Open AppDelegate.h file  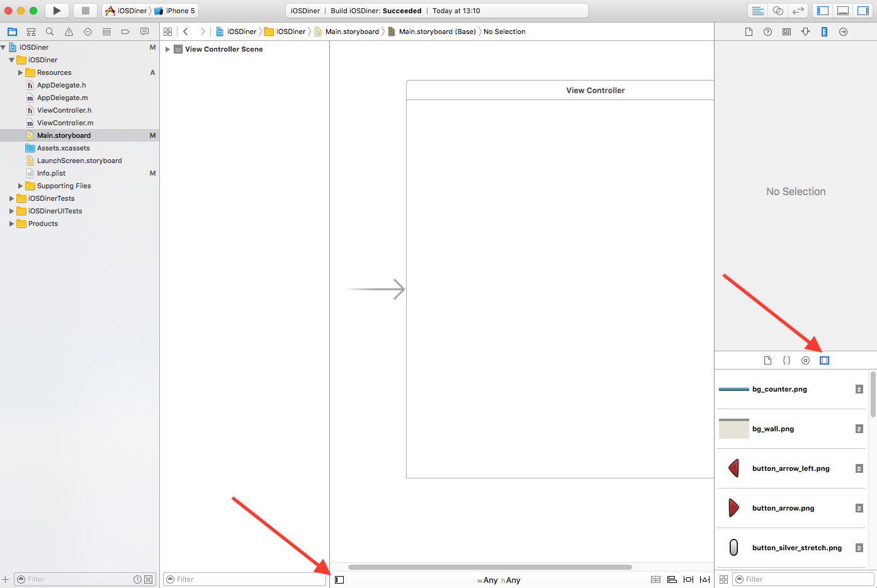pyautogui.click(x=61, y=85)
